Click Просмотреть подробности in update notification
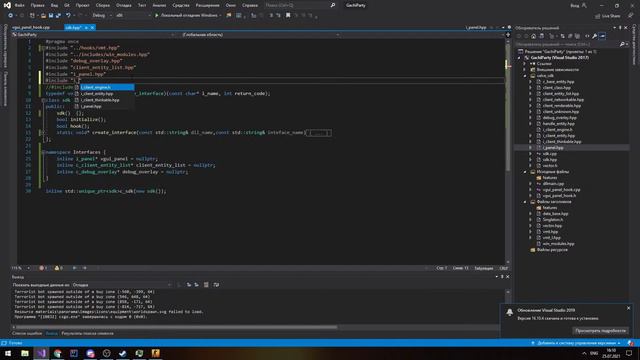Image resolution: width=640 pixels, height=360 pixels. click(x=600, y=331)
